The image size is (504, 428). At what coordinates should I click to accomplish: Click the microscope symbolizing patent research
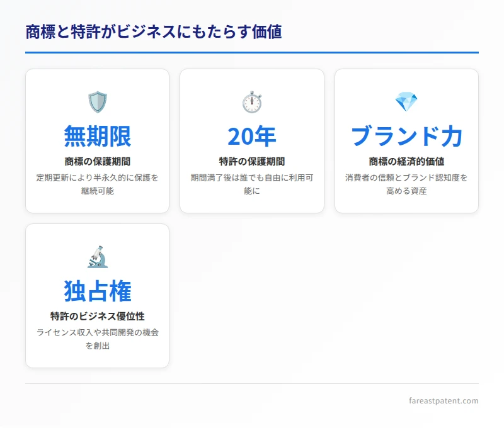pyautogui.click(x=98, y=254)
